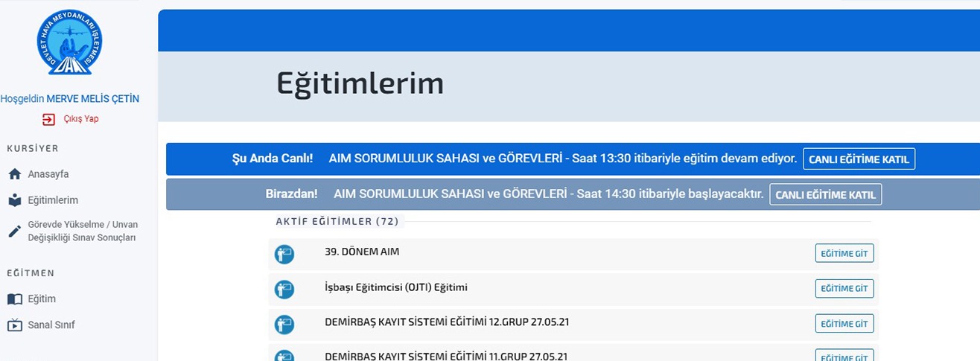Click the Çıkış Yap logout link

pyautogui.click(x=80, y=119)
